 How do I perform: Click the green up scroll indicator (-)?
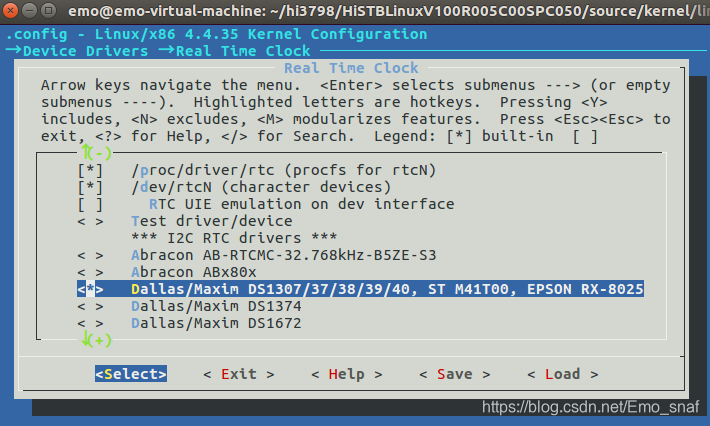[96, 153]
